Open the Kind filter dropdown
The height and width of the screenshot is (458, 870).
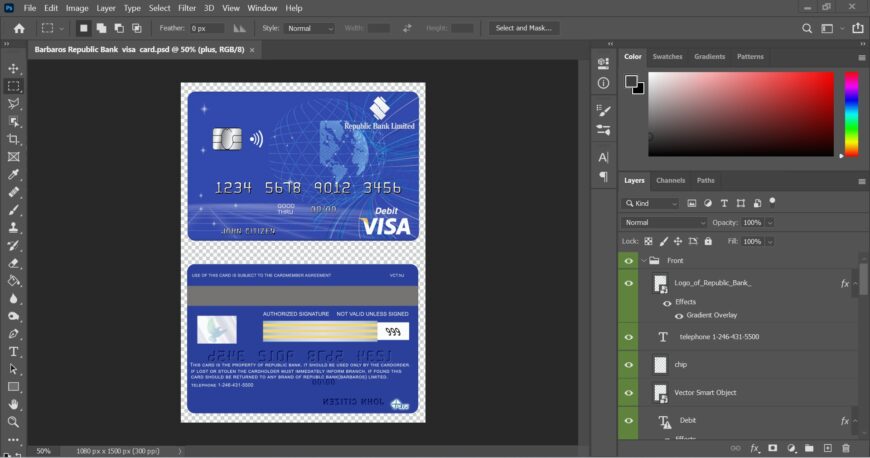[650, 203]
